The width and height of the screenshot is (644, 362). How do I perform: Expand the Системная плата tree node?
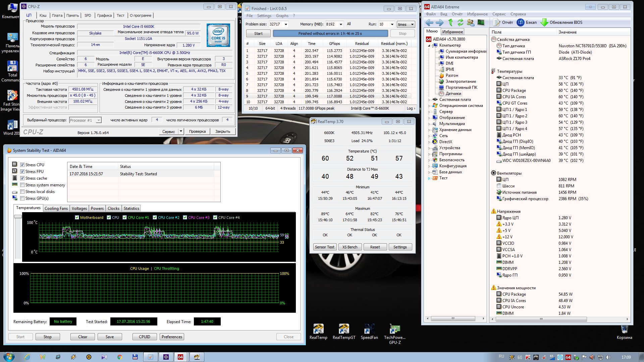429,100
